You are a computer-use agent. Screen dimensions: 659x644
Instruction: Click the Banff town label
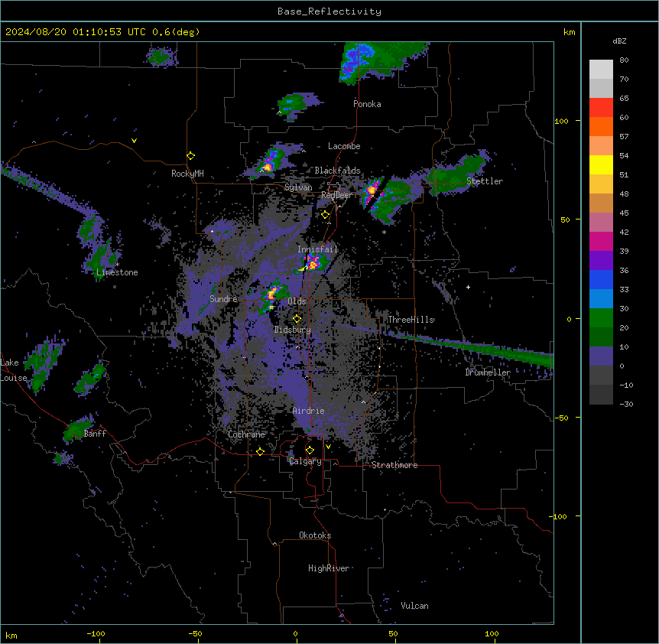coord(95,434)
